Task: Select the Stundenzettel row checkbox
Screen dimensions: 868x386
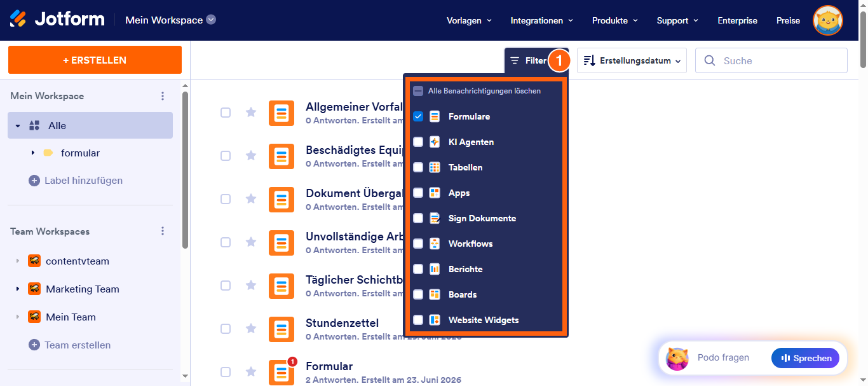Action: [226, 329]
